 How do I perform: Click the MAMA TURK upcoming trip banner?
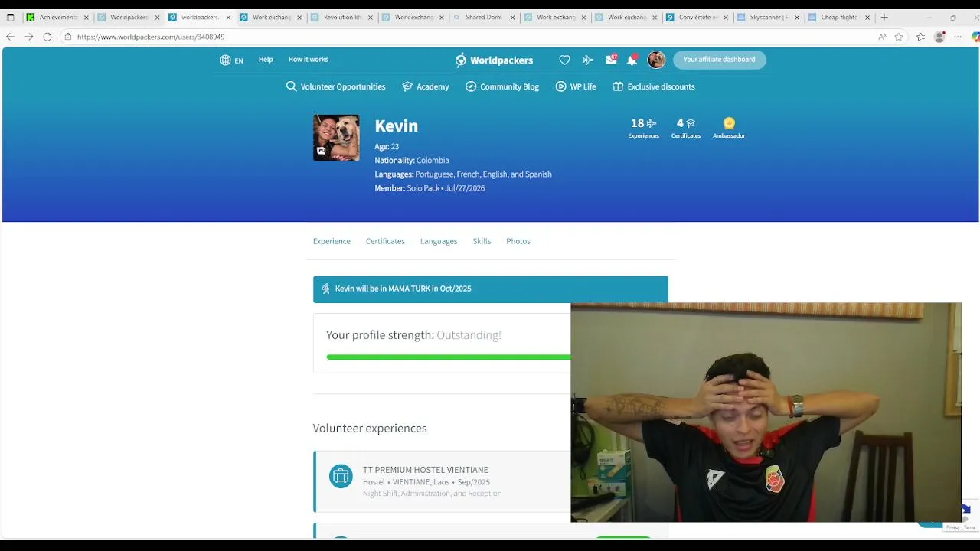490,289
